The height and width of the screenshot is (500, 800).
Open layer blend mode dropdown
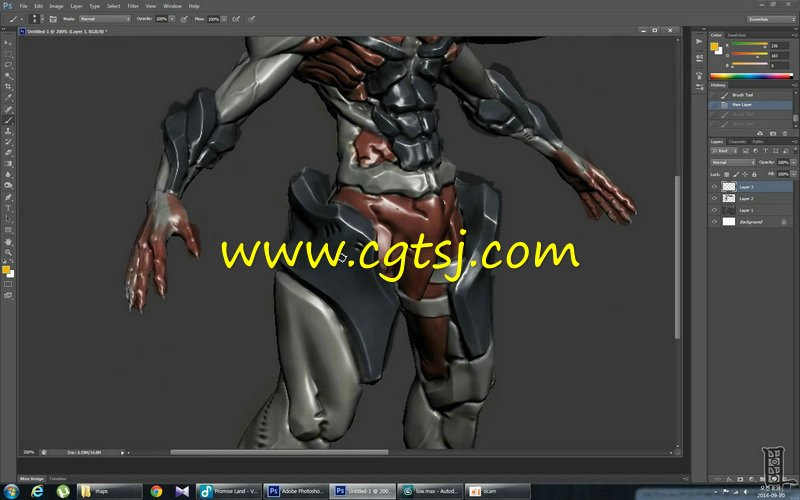tap(733, 162)
